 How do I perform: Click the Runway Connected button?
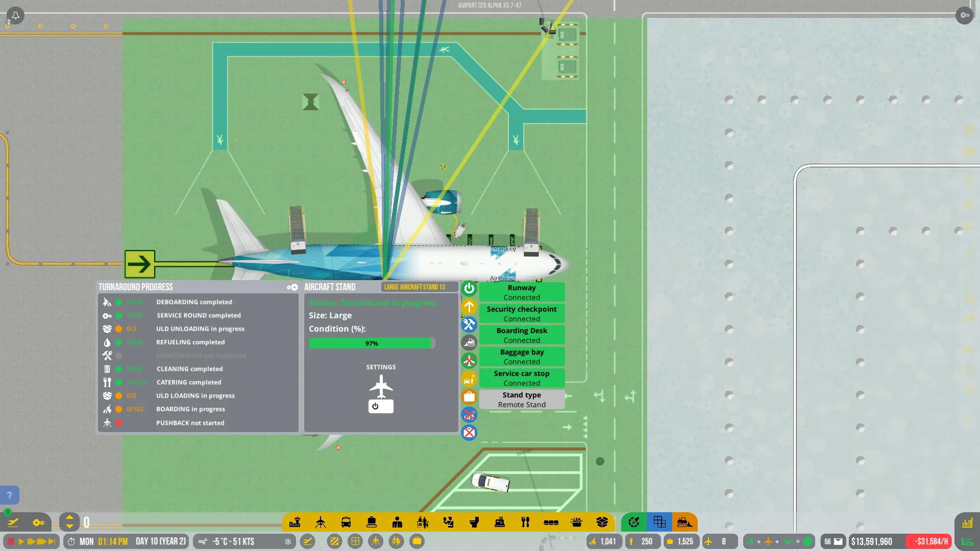pyautogui.click(x=521, y=292)
